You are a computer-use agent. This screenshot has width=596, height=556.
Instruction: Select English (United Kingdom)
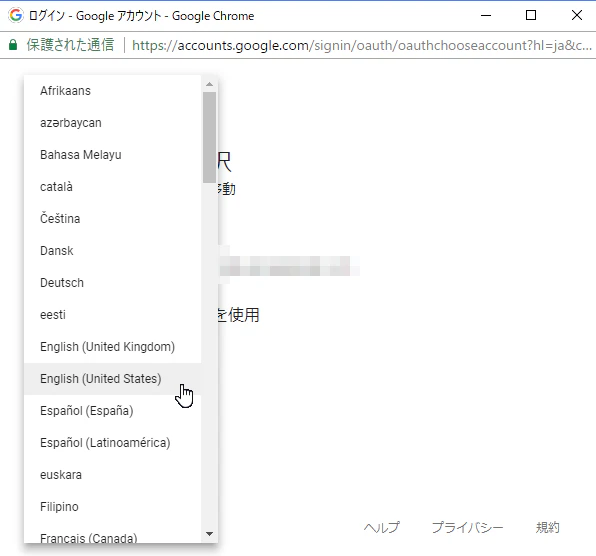pos(113,347)
